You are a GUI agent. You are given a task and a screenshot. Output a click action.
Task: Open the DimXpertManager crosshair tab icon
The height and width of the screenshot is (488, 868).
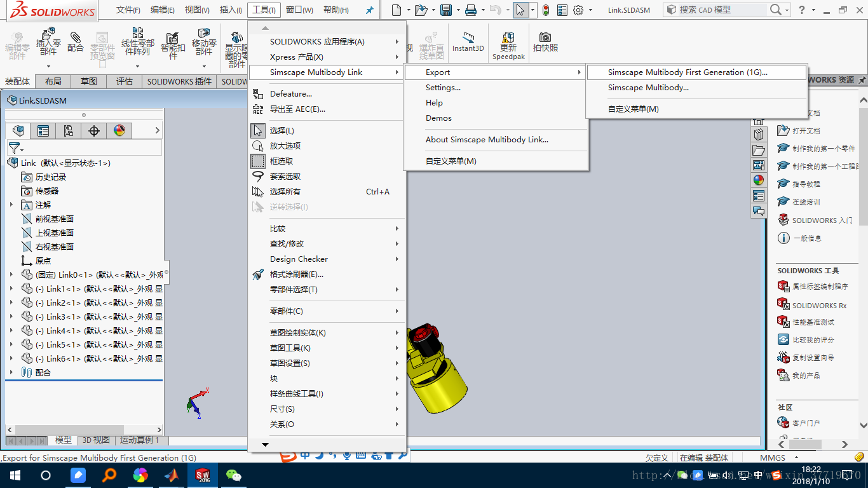(x=94, y=131)
